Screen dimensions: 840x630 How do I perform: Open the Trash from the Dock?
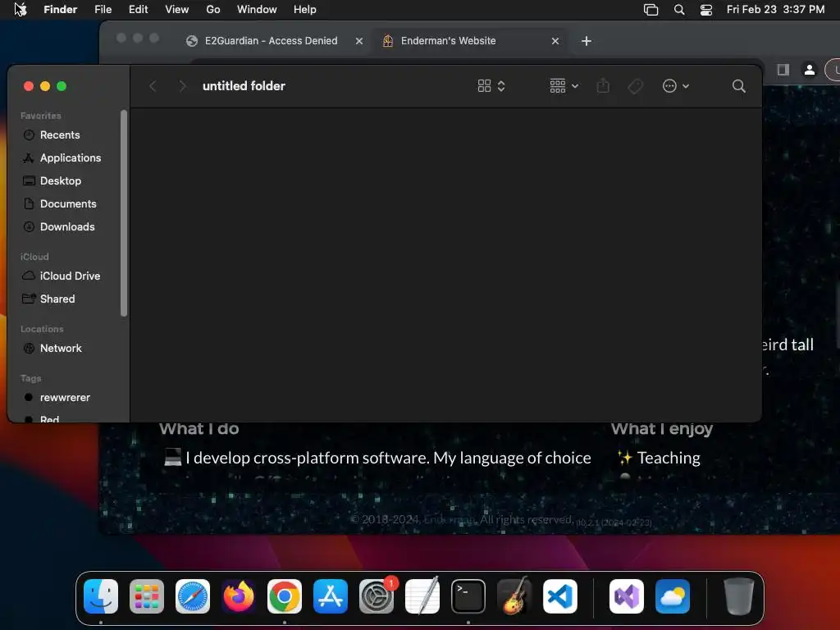coord(739,596)
